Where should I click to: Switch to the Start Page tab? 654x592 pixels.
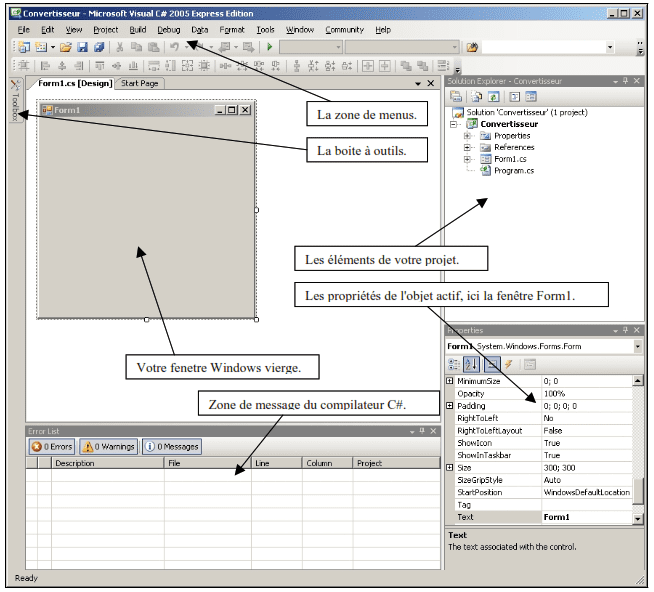(140, 83)
